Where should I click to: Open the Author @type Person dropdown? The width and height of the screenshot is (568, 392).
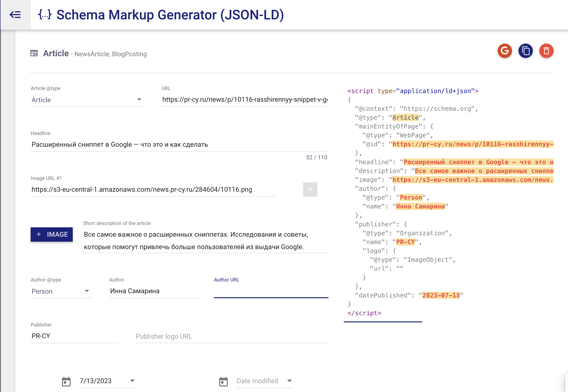coord(61,291)
